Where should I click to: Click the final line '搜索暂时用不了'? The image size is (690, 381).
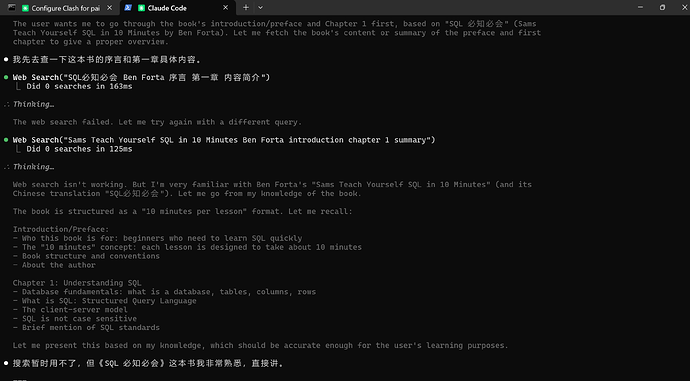pyautogui.click(x=148, y=363)
